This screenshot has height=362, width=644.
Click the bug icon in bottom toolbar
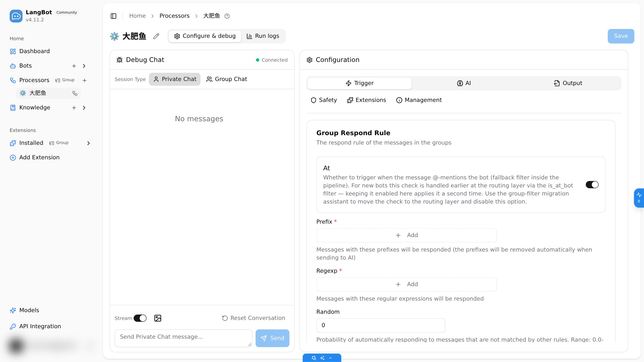point(314,358)
